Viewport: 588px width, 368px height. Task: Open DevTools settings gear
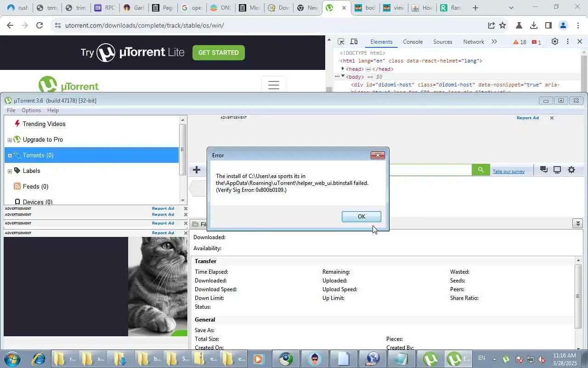pyautogui.click(x=555, y=41)
